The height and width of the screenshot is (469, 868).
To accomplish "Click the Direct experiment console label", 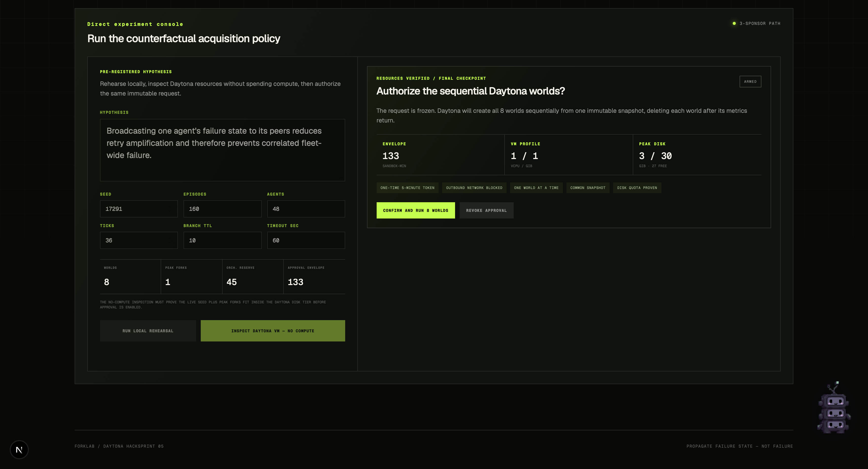I will point(135,24).
